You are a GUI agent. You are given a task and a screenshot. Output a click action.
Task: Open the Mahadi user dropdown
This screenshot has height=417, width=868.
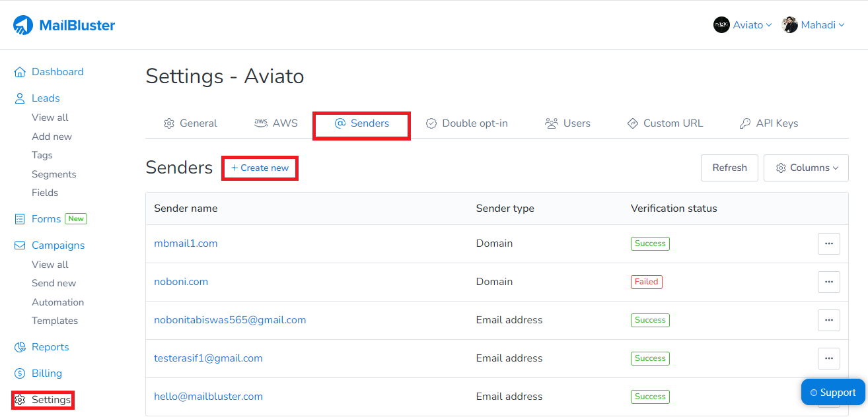click(814, 24)
